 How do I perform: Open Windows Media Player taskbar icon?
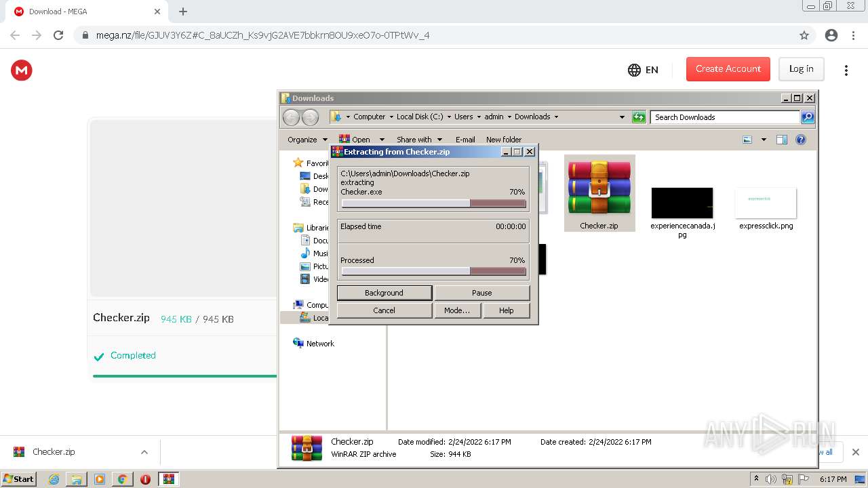[100, 479]
